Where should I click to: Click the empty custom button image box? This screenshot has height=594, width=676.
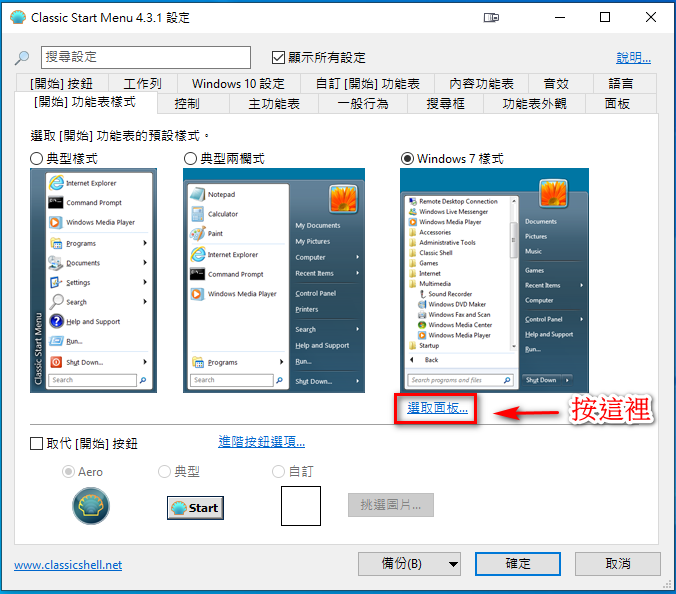300,506
